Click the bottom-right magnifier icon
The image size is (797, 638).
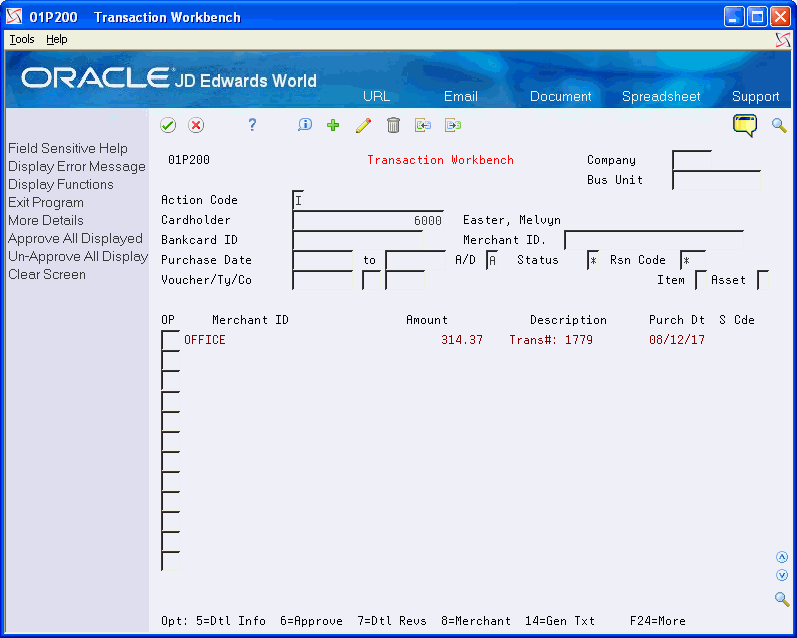pos(782,599)
